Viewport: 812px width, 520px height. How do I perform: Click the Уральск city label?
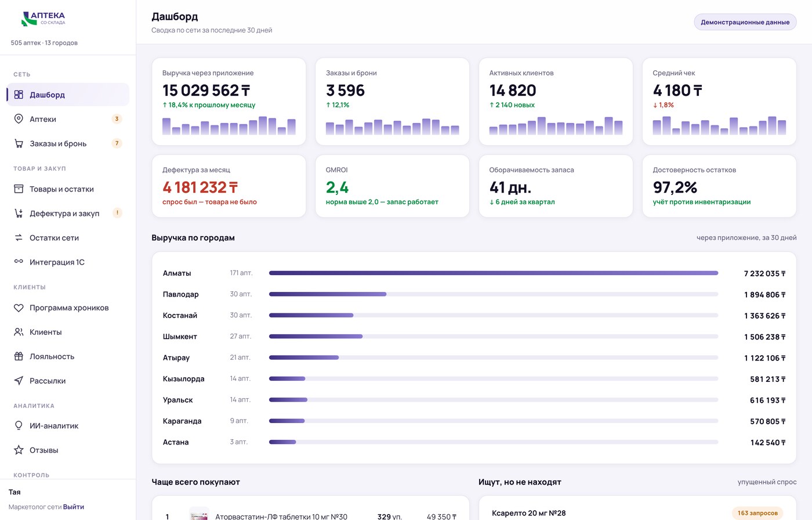tap(177, 400)
